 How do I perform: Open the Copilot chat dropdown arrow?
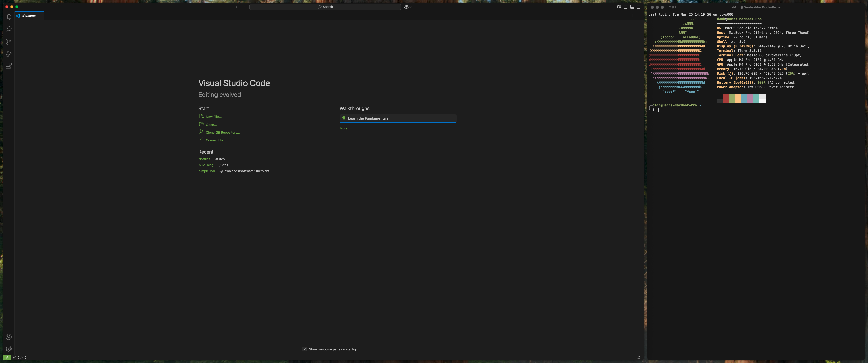(x=411, y=7)
